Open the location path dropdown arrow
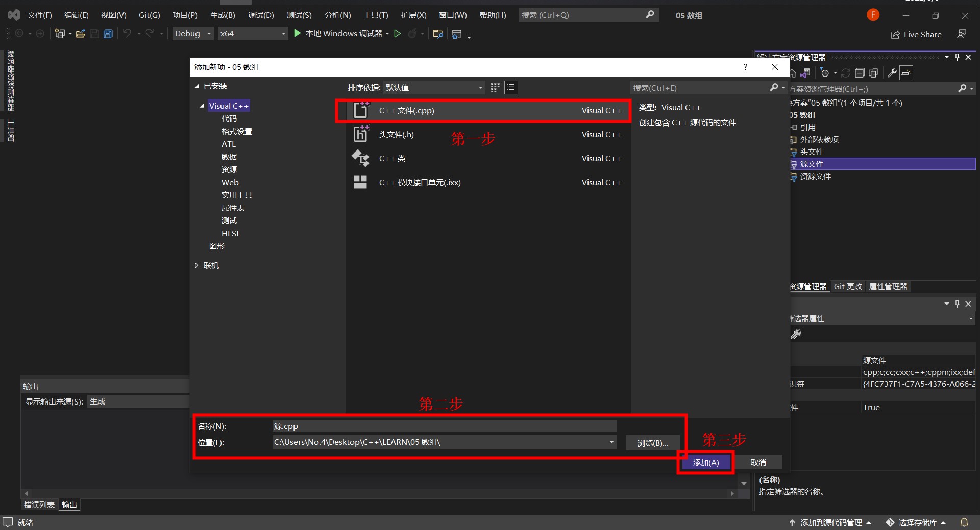 611,442
